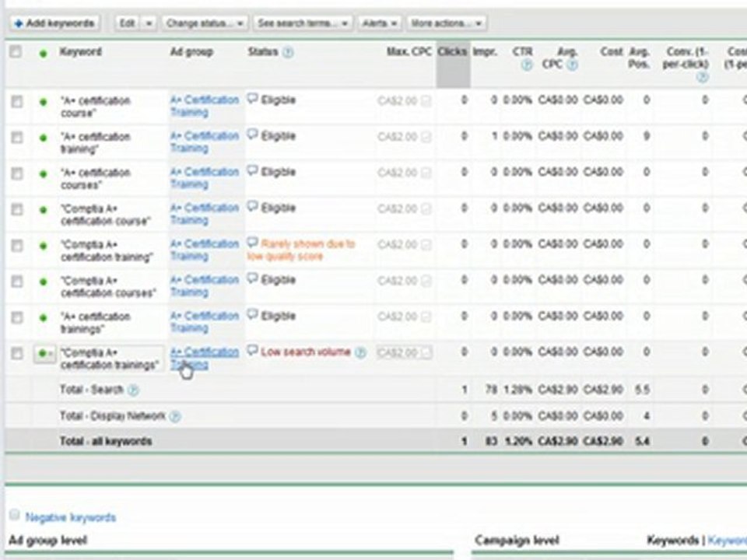Select checkbox for "A+ certification trainings" row
The height and width of the screenshot is (560, 747).
pyautogui.click(x=16, y=317)
